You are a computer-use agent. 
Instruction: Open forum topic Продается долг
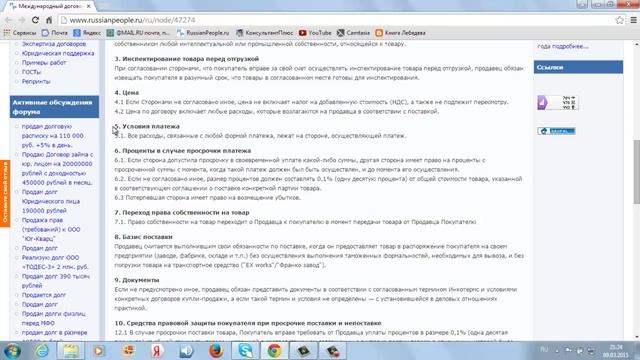pyautogui.click(x=44, y=295)
